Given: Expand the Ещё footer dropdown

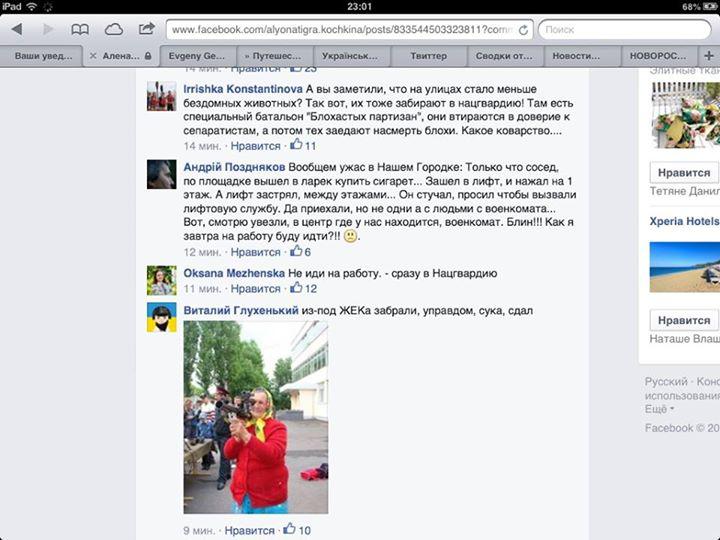Looking at the screenshot, I should pyautogui.click(x=659, y=409).
